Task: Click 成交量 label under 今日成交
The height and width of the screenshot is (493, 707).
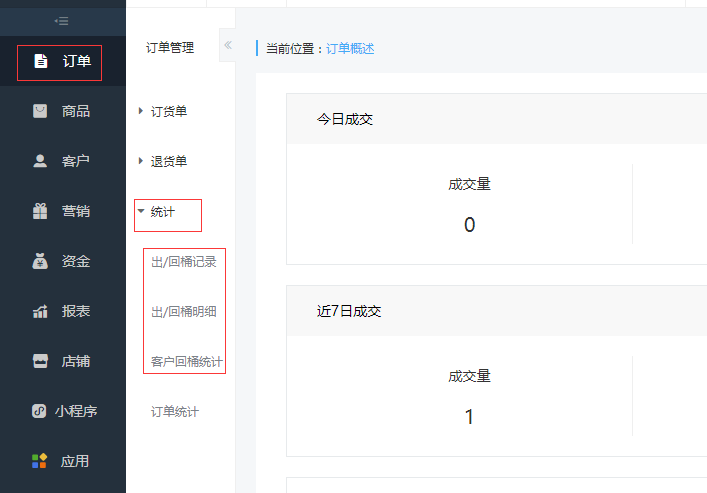Action: [x=469, y=184]
